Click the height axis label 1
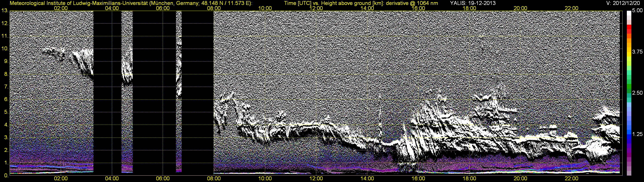 coord(6,163)
